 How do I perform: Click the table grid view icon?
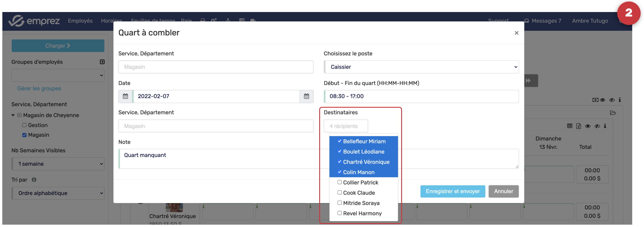click(570, 126)
